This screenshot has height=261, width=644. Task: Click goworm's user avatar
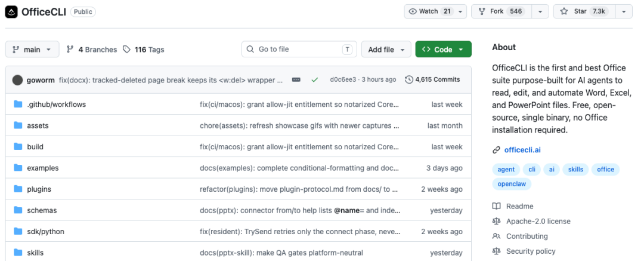[18, 80]
